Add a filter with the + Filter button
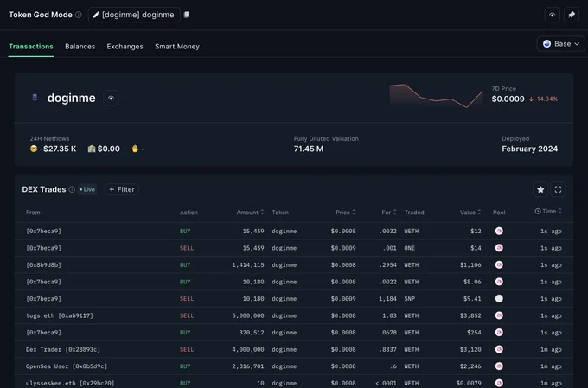The width and height of the screenshot is (588, 388). click(x=122, y=190)
